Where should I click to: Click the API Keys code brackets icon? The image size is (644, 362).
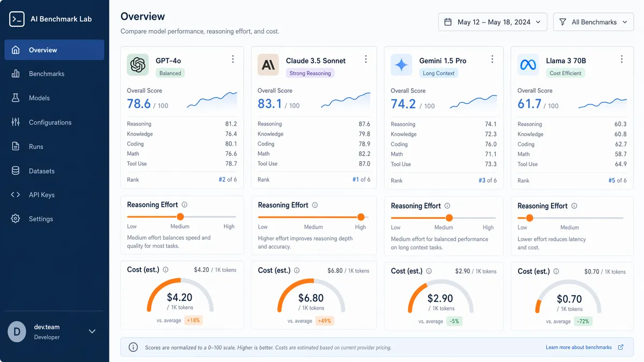16,195
